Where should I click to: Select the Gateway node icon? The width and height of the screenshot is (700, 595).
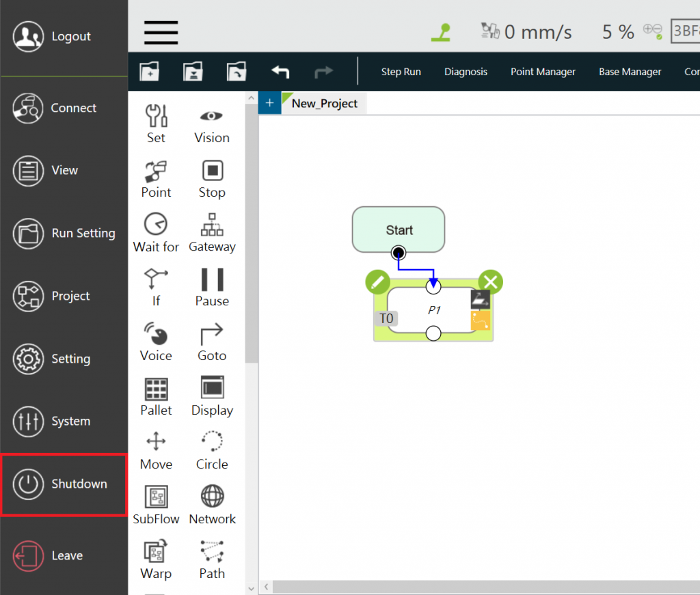click(212, 225)
